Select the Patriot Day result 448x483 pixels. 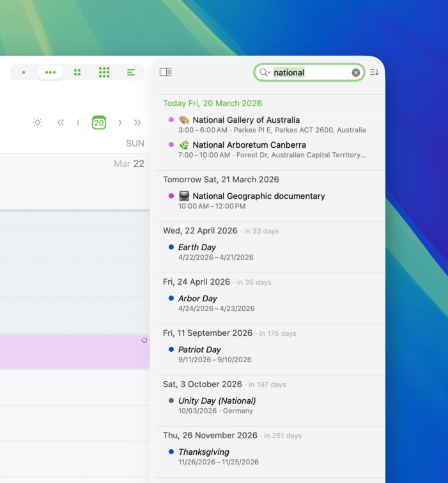point(270,354)
